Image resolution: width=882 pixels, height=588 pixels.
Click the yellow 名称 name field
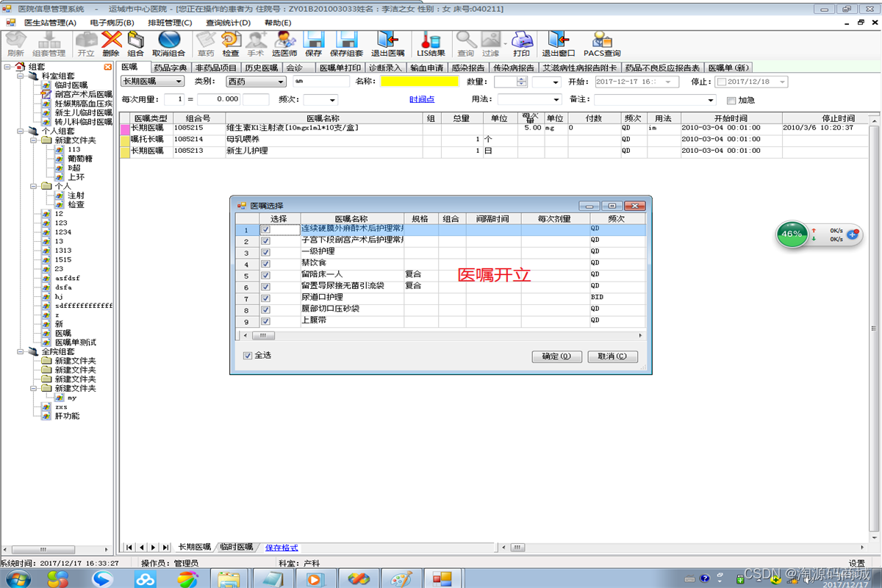[x=420, y=82]
